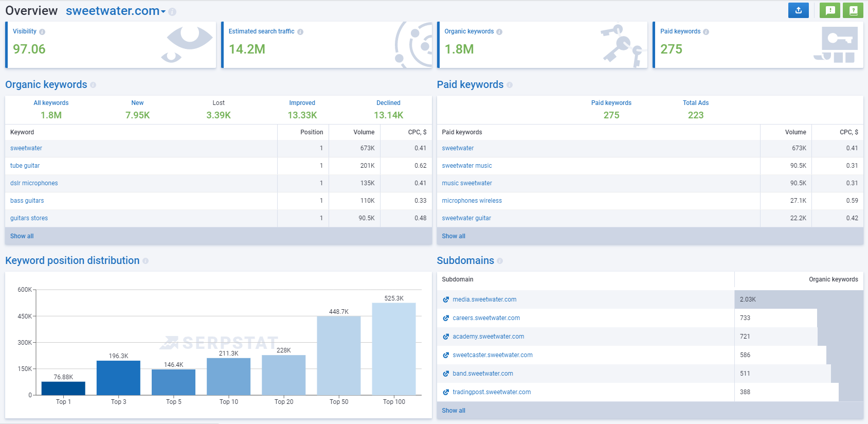Screen dimensions: 868x424
Task: Click info icon beside Estimated search traffic
Action: (x=300, y=32)
